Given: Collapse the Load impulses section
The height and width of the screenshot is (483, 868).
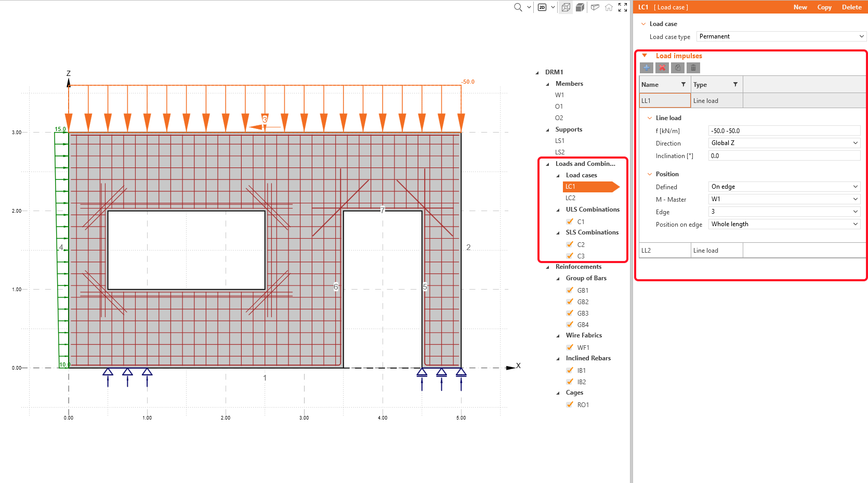Looking at the screenshot, I should click(645, 56).
